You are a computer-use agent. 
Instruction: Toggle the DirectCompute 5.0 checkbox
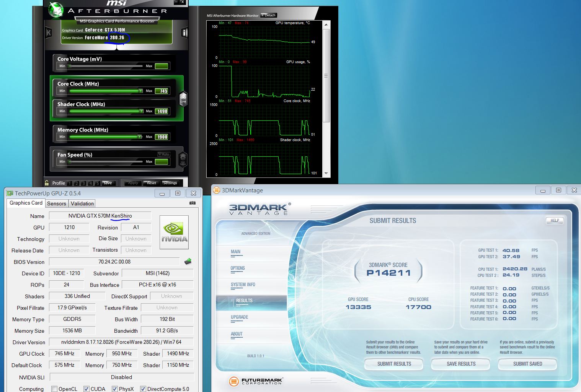(143, 389)
